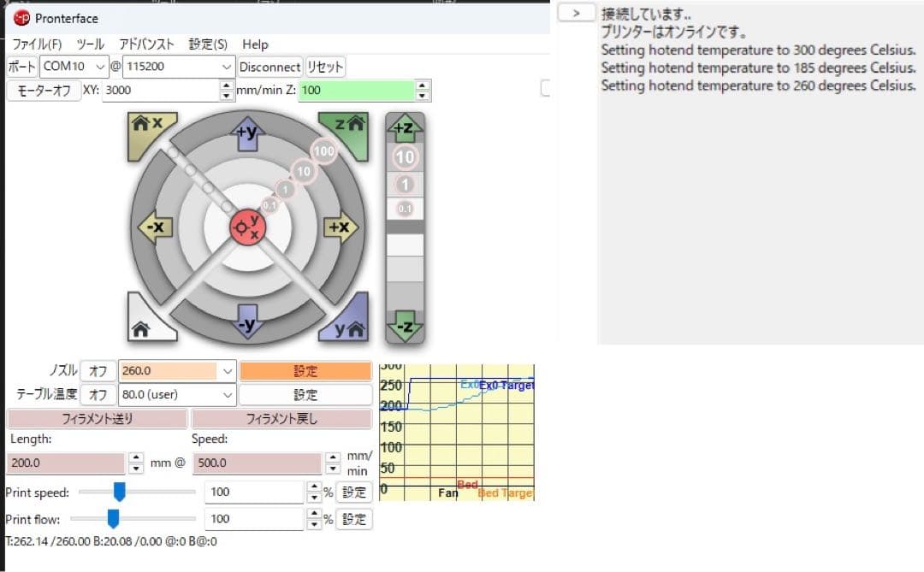Turn off the nozzle heater
Viewport: 924px width, 572px height.
(97, 371)
